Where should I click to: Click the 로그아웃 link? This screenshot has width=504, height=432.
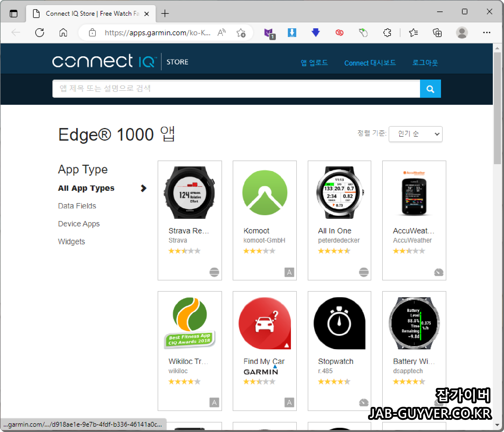pyautogui.click(x=425, y=63)
